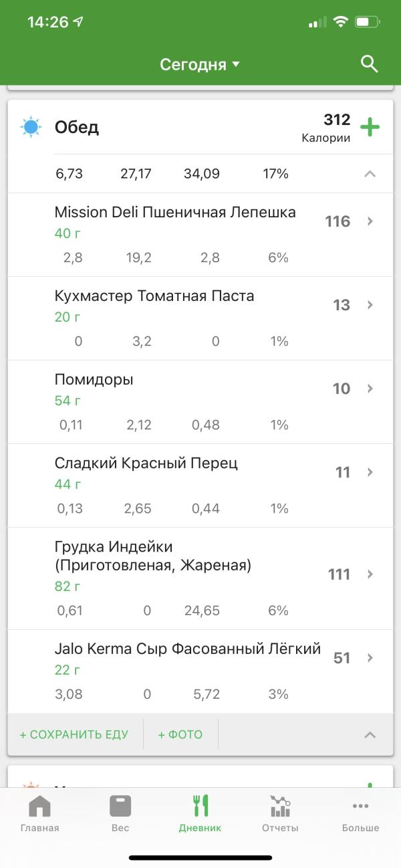Viewport: 401px width, 868px height.
Task: Select Jalo Kerma Сыр Фасованный Лёгкий entry
Action: click(x=200, y=671)
